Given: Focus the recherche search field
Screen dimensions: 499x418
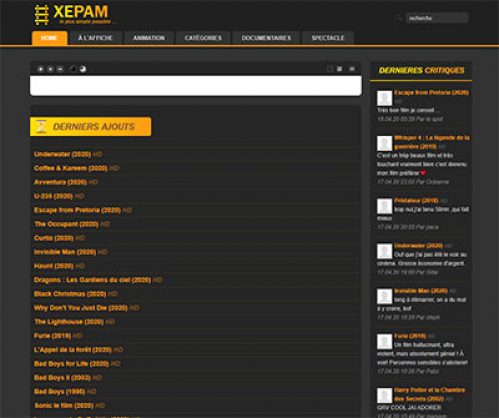Looking at the screenshot, I should point(437,18).
